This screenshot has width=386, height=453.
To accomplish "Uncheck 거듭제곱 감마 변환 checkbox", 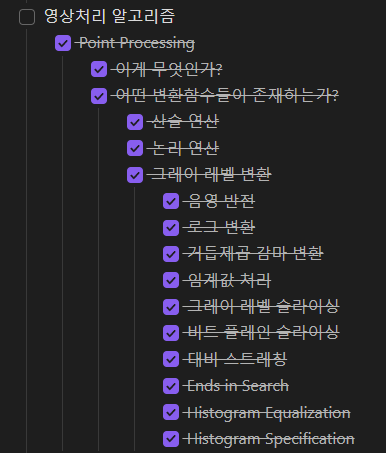I will click(x=171, y=254).
